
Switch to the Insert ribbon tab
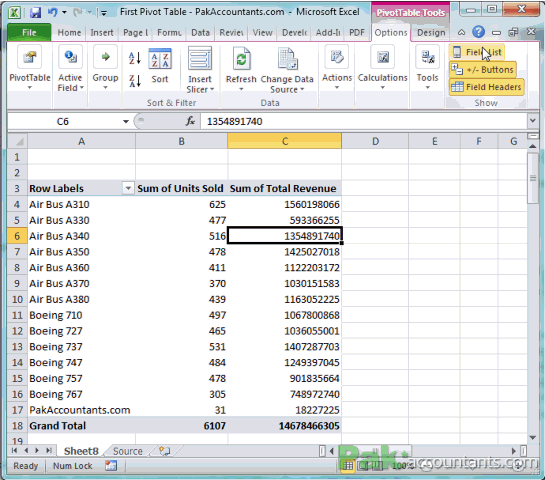[102, 32]
